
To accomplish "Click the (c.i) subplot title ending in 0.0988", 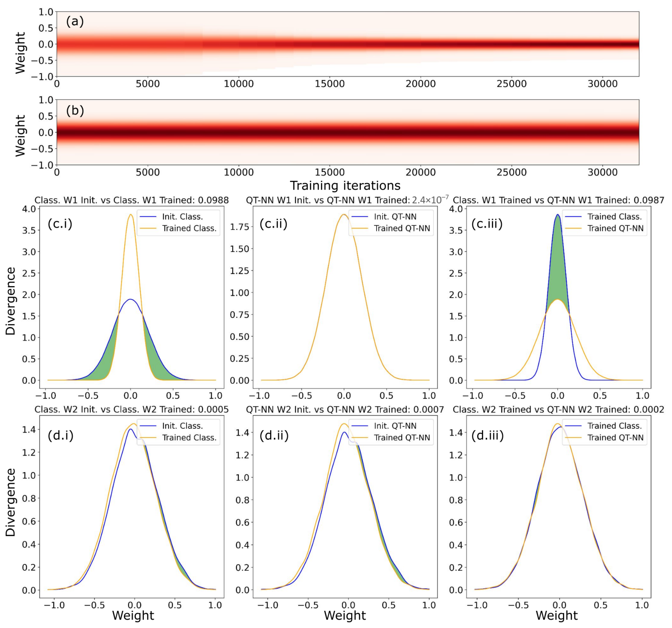I will [132, 200].
